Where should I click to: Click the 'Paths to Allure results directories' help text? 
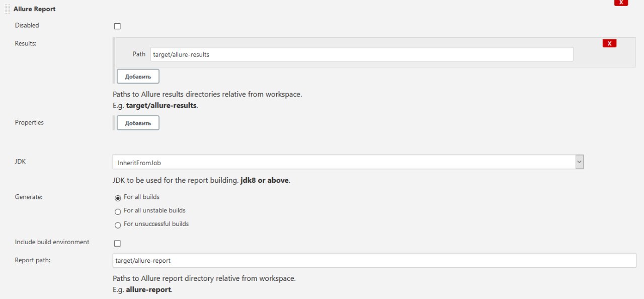[207, 94]
